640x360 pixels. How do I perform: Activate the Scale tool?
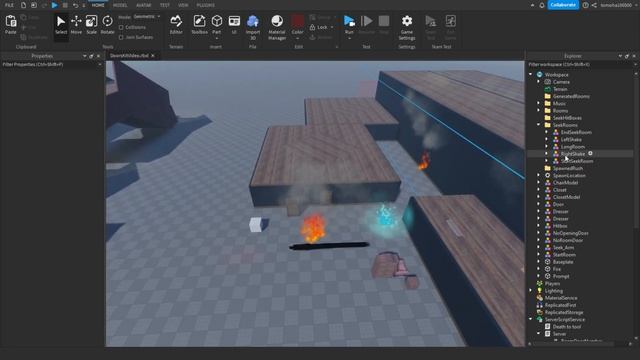click(x=91, y=24)
